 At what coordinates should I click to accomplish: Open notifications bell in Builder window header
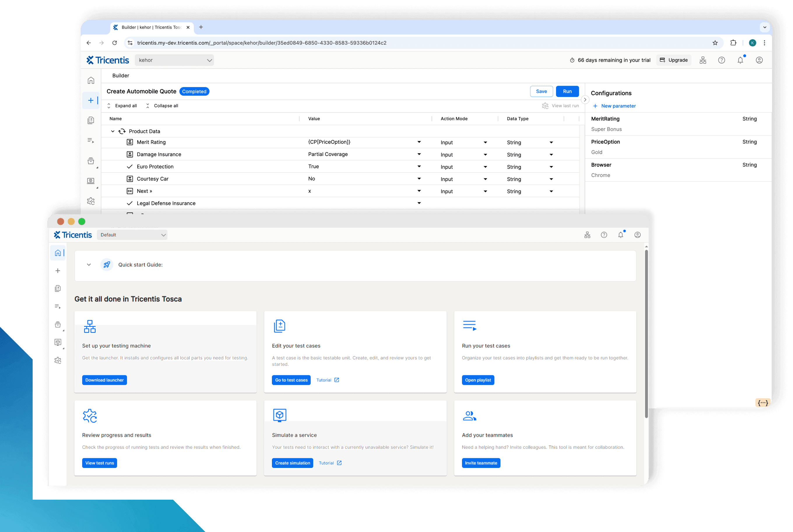point(740,60)
